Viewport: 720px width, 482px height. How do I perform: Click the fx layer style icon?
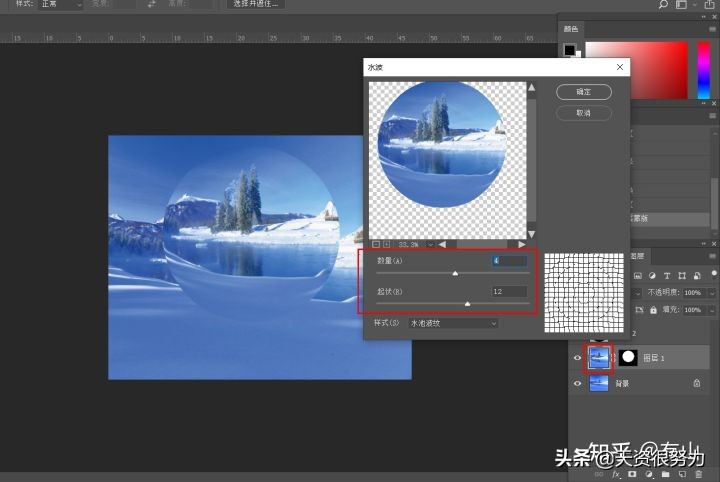pos(616,474)
